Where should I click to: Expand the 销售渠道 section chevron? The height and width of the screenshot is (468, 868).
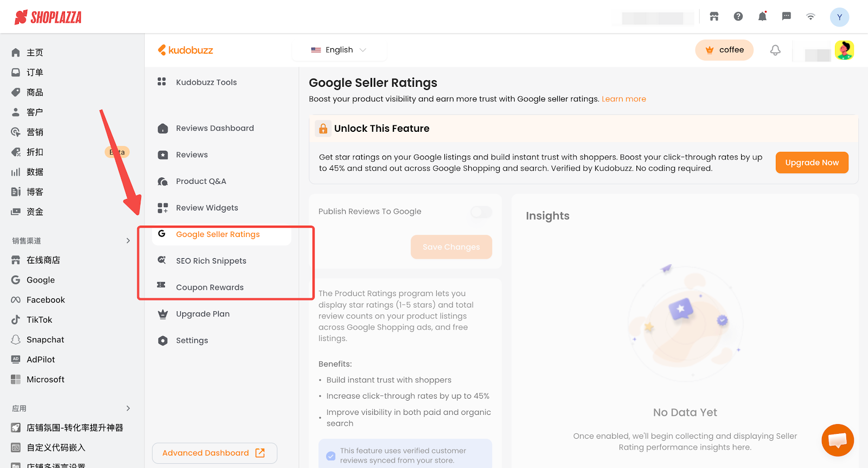pyautogui.click(x=128, y=240)
